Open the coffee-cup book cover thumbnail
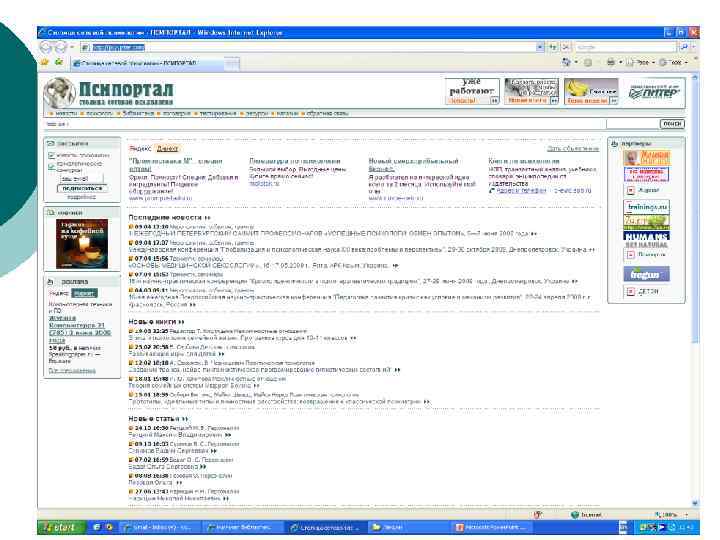 click(x=82, y=243)
